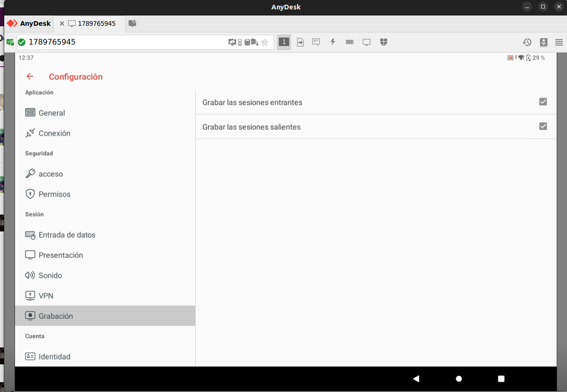Switch to the 1789765945 session tab
Viewport: 567px width, 392px height.
(x=96, y=23)
